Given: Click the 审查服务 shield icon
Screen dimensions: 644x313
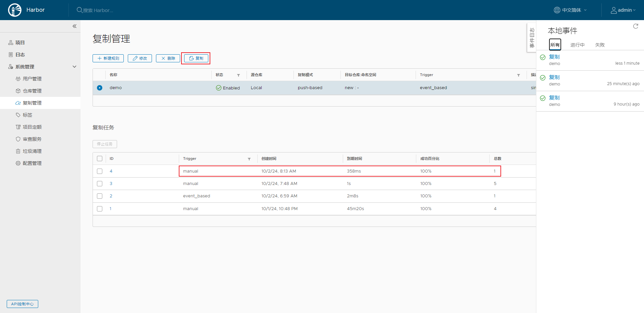Looking at the screenshot, I should pos(18,139).
